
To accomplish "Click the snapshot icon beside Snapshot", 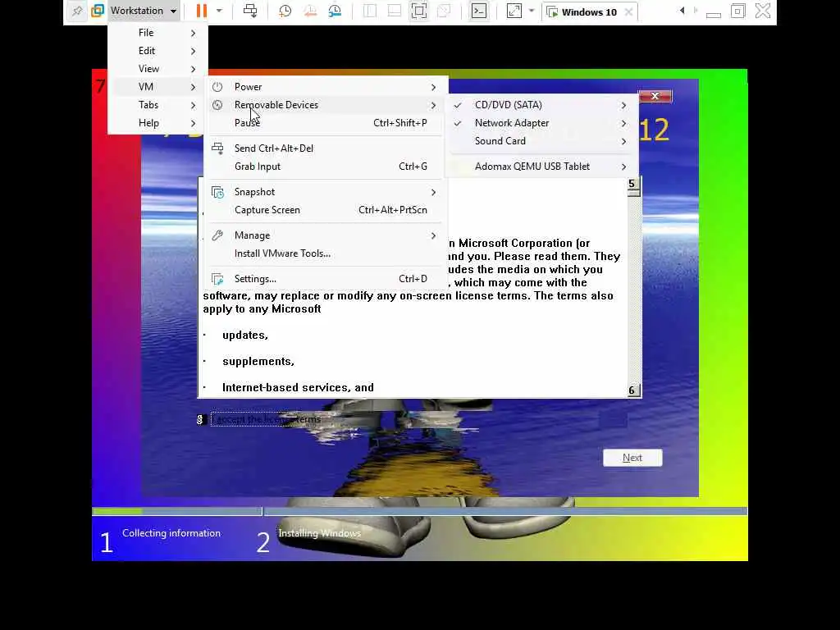I will point(217,192).
